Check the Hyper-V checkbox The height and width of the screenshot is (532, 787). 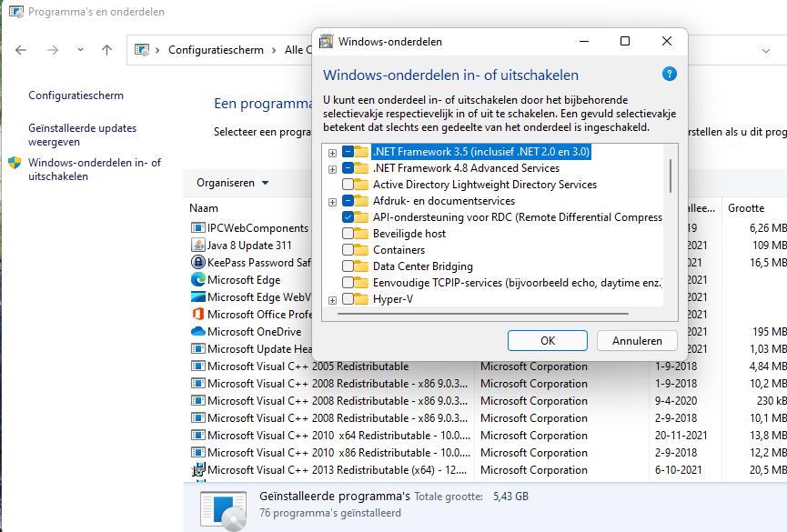click(348, 299)
